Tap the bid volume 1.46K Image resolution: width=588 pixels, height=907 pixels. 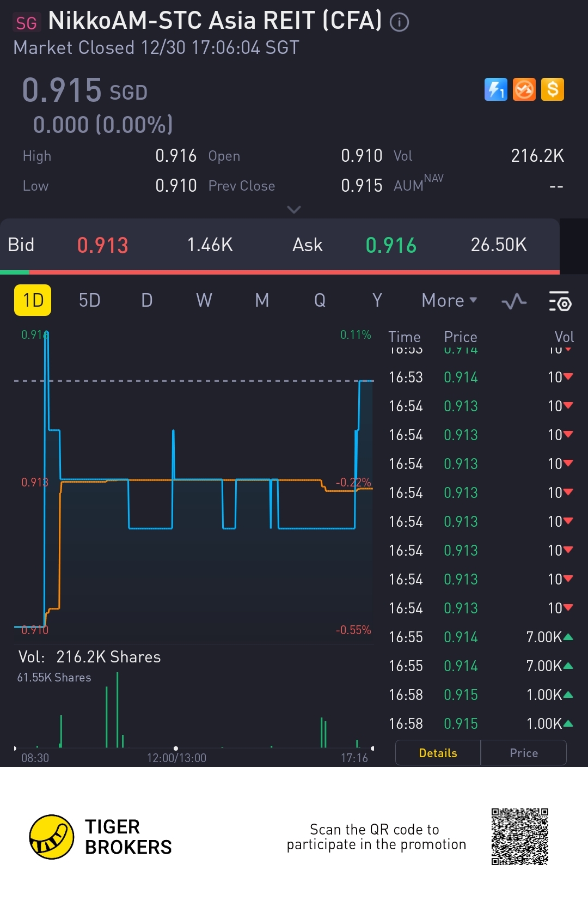(x=210, y=245)
